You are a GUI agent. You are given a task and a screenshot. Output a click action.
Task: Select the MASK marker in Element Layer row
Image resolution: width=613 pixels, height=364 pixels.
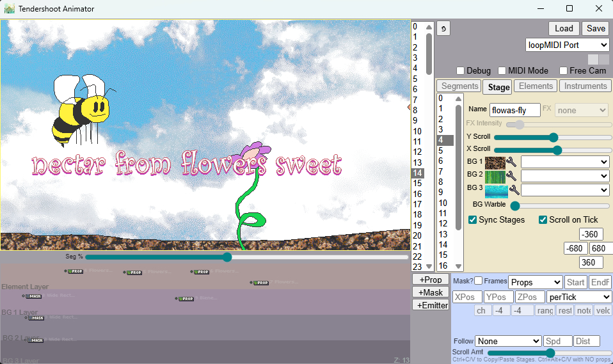click(33, 296)
